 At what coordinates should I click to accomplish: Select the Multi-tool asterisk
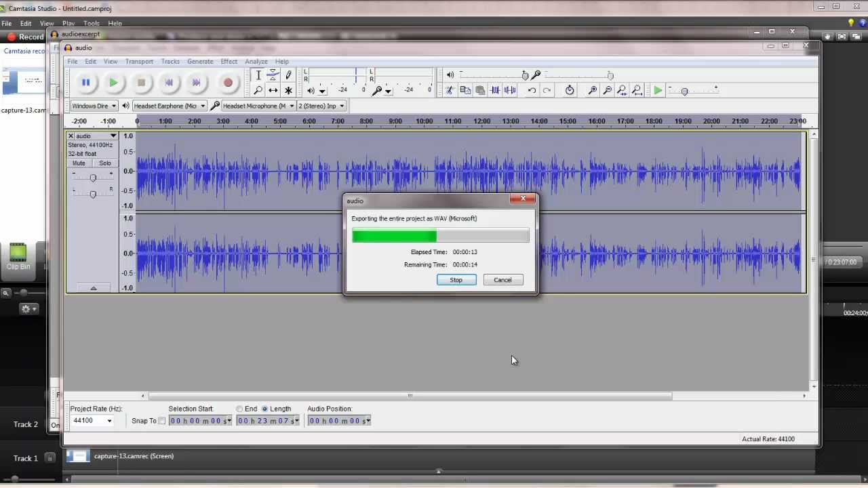pyautogui.click(x=288, y=90)
